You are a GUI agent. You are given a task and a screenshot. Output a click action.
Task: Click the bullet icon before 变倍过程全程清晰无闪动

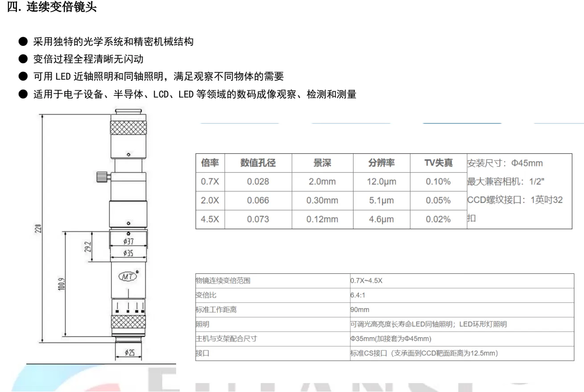pos(24,58)
